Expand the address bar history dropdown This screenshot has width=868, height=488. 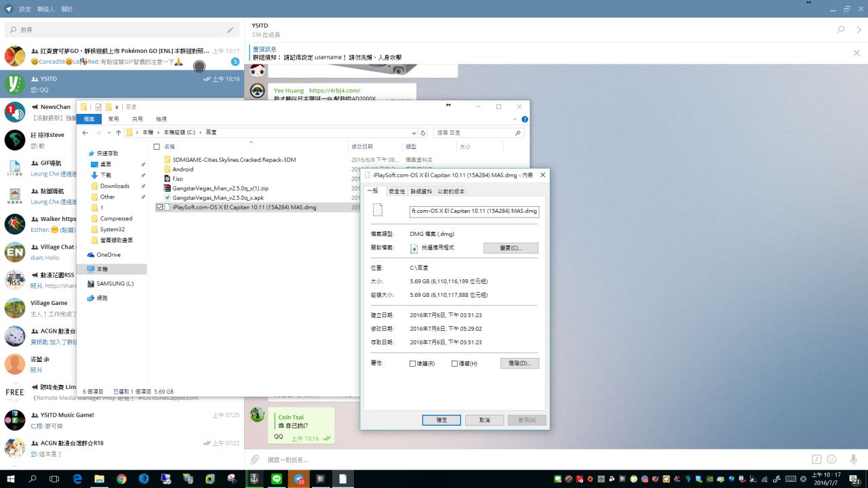(x=414, y=133)
